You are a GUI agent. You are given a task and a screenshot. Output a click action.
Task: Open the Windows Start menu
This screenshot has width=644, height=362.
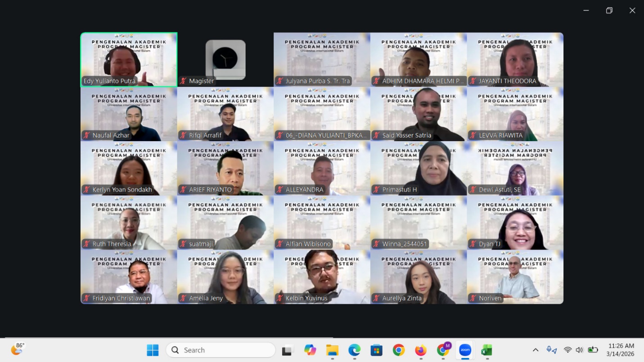pos(153,350)
